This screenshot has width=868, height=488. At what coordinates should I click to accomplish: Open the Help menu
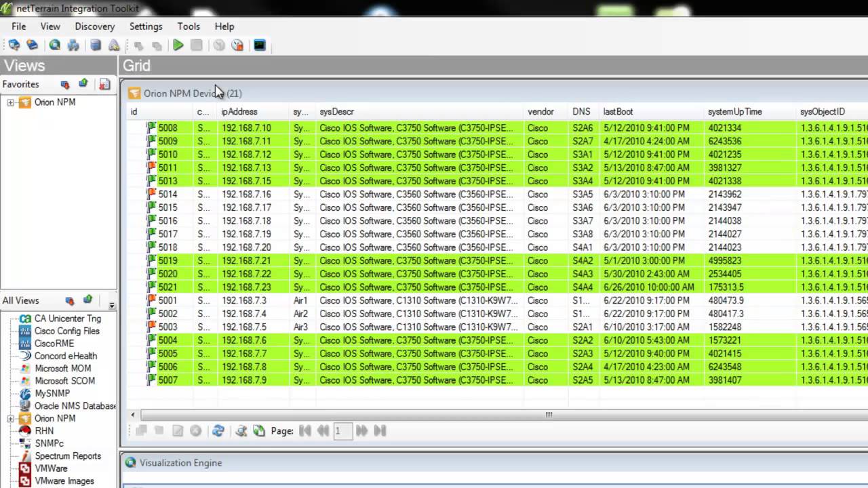[224, 26]
